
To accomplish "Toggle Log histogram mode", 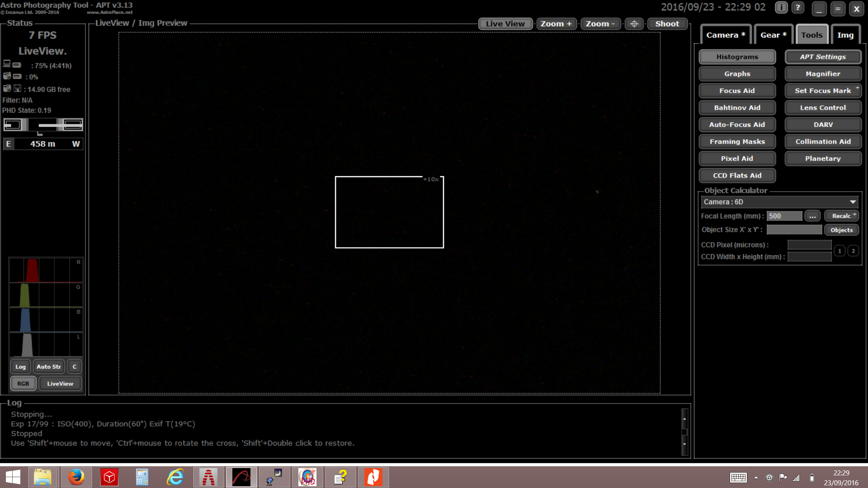I will 20,366.
